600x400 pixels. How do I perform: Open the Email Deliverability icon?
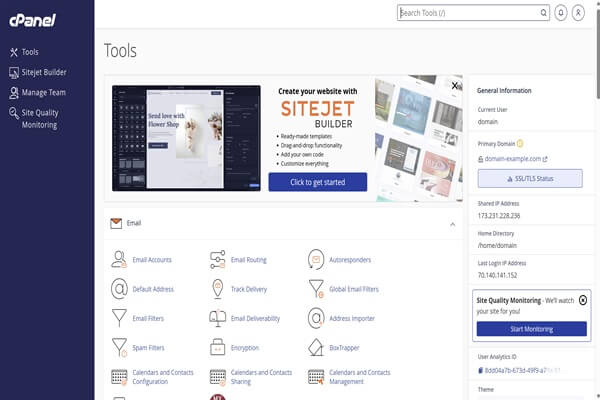[x=217, y=318]
